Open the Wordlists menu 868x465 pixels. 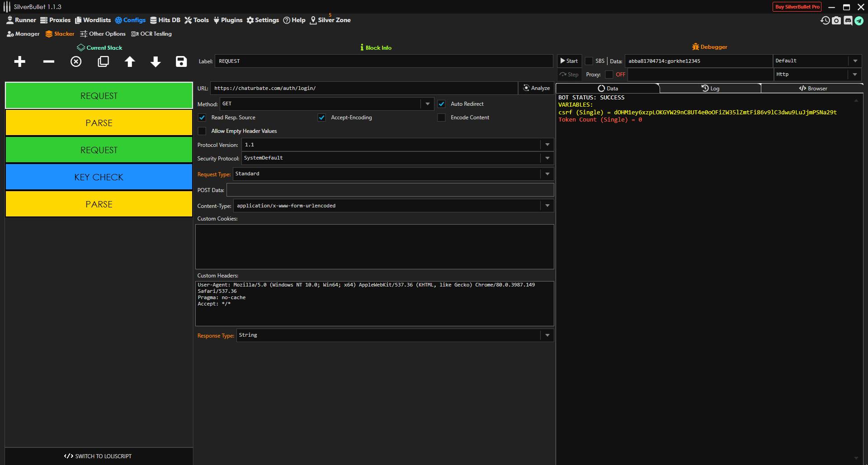[x=93, y=20]
